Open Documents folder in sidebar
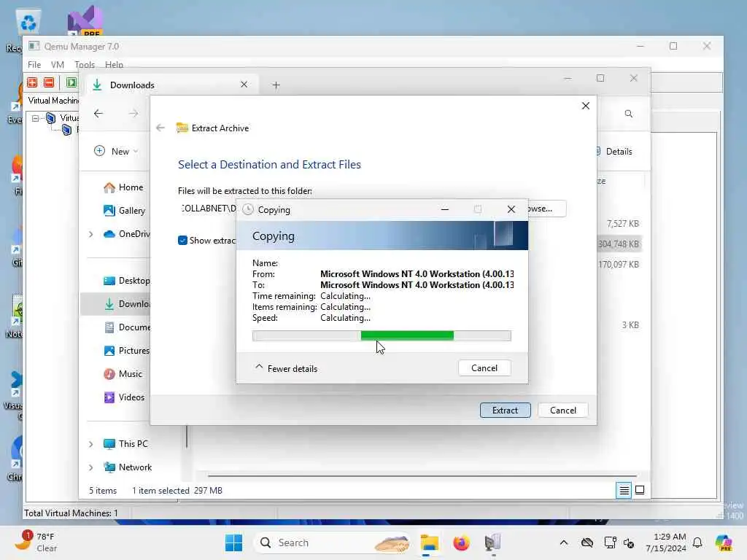The width and height of the screenshot is (747, 560). (127, 327)
